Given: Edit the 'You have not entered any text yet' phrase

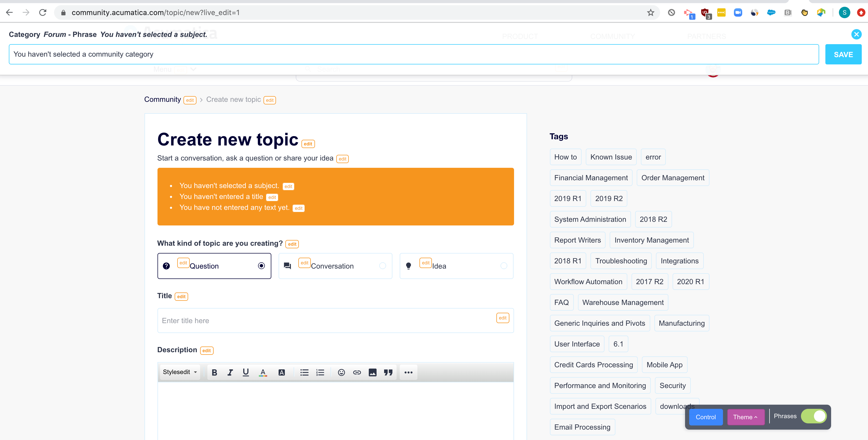Looking at the screenshot, I should click(298, 208).
